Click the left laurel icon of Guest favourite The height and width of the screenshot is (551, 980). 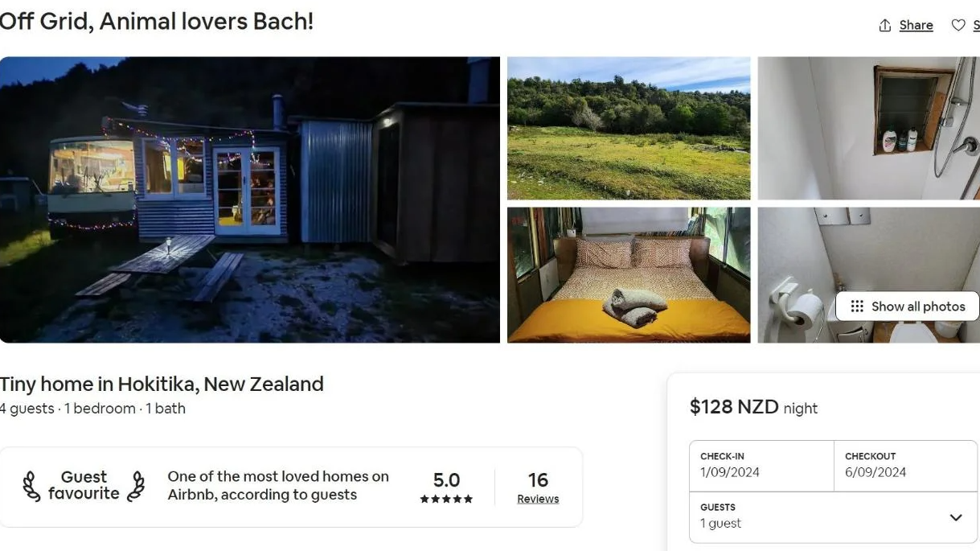[x=31, y=486]
